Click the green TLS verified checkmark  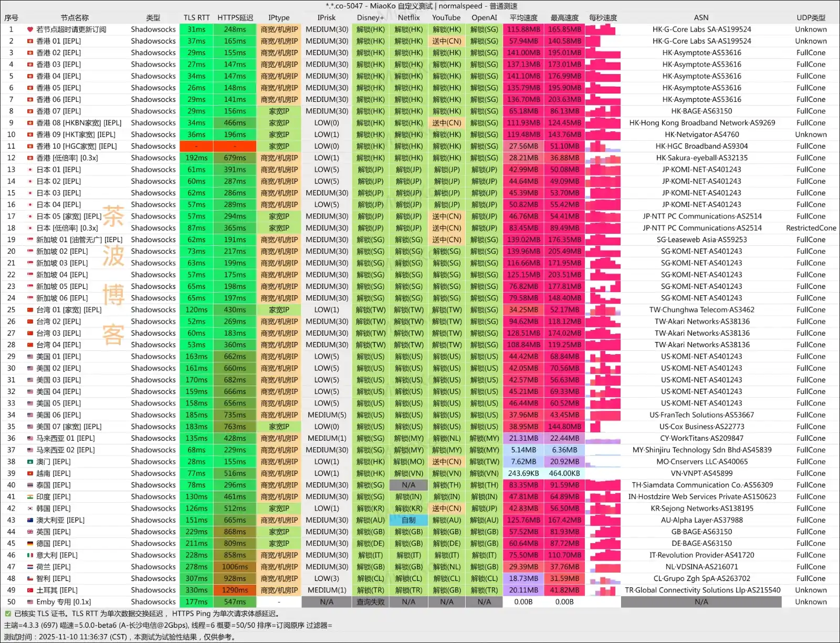8,614
